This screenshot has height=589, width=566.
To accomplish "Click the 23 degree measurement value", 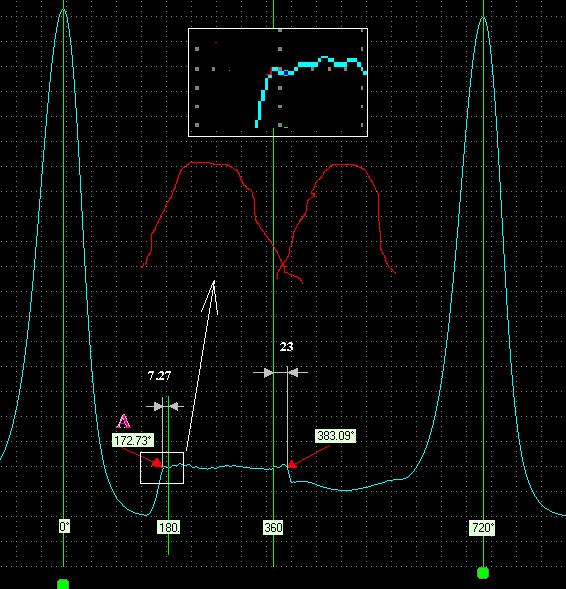I will tap(286, 346).
